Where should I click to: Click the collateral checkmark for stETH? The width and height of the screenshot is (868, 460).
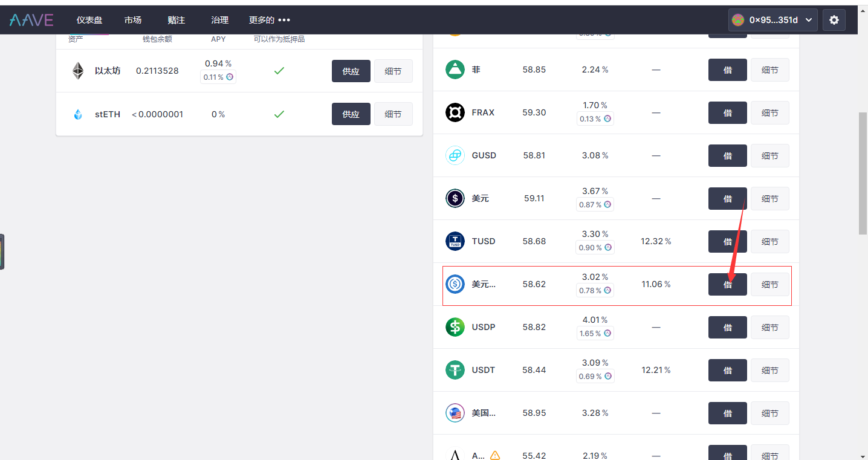click(279, 114)
